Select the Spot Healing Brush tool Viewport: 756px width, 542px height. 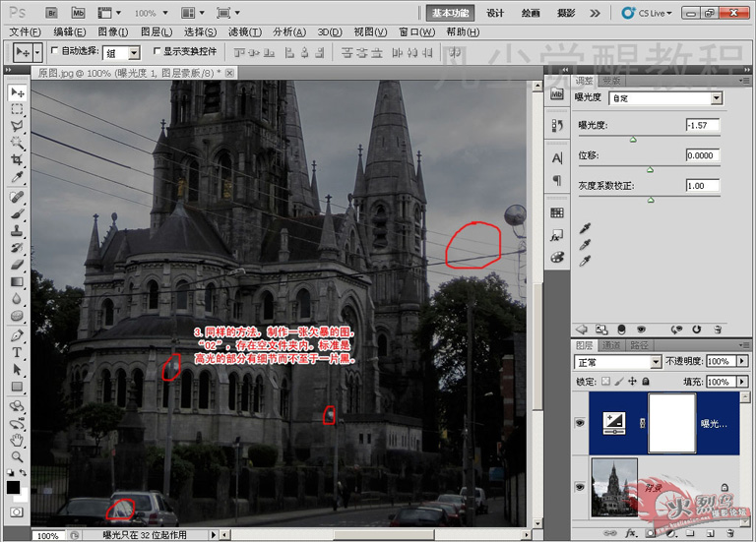click(x=18, y=197)
